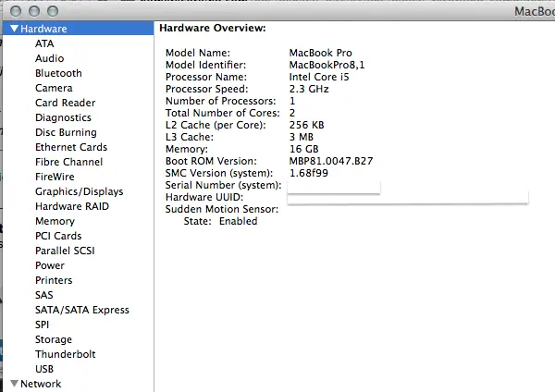Viewport: 555px width, 392px height.
Task: Click the 'Intel Core i5' processor value
Action: (319, 77)
